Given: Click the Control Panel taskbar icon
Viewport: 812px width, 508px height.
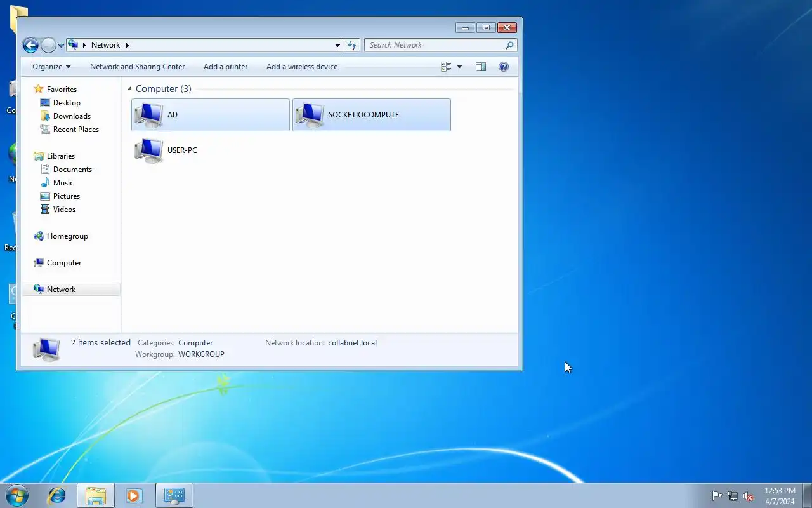Looking at the screenshot, I should pos(174,495).
